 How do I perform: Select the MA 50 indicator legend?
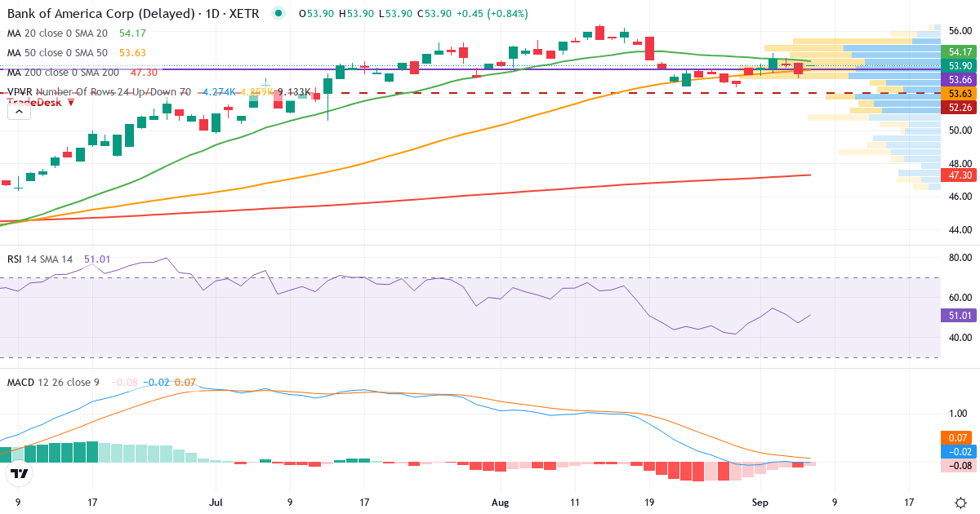pyautogui.click(x=57, y=52)
